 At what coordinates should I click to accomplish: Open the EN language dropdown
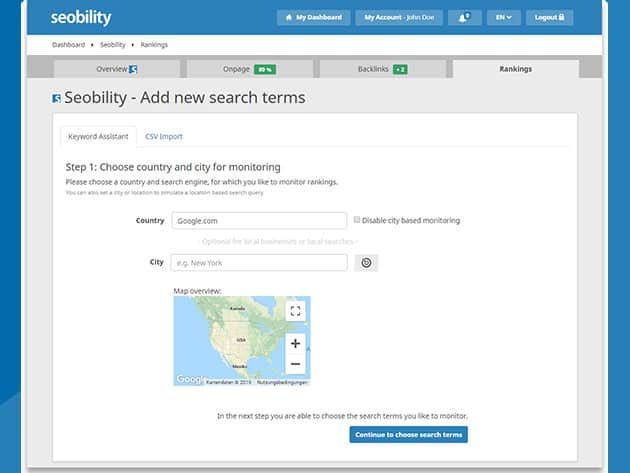[503, 18]
